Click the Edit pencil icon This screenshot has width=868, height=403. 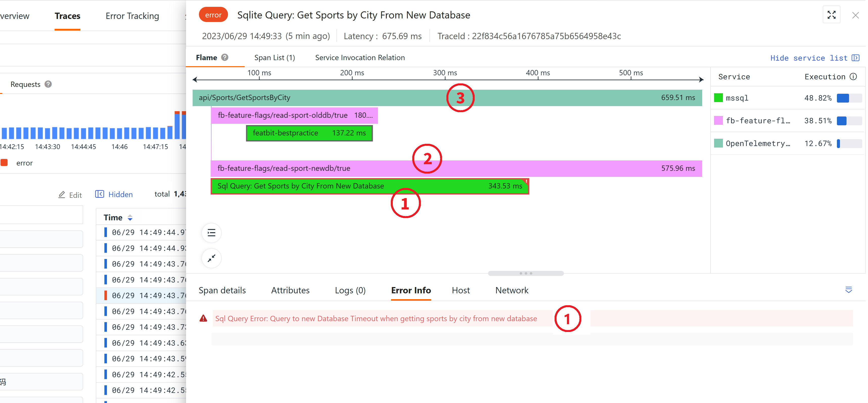click(x=62, y=195)
